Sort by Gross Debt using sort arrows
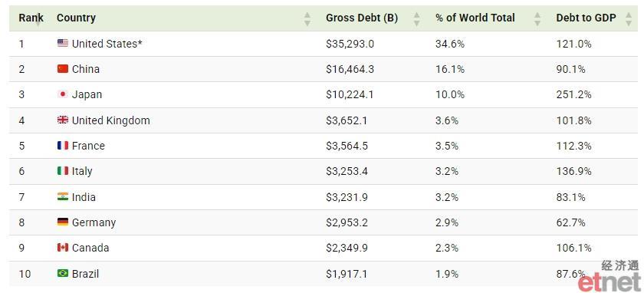The width and height of the screenshot is (644, 293). click(417, 19)
